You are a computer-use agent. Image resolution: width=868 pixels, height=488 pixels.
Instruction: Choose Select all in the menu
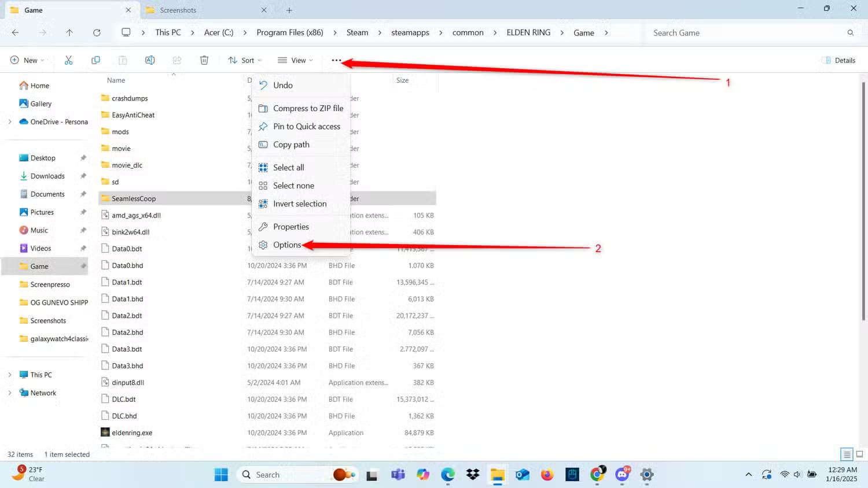[x=301, y=168]
